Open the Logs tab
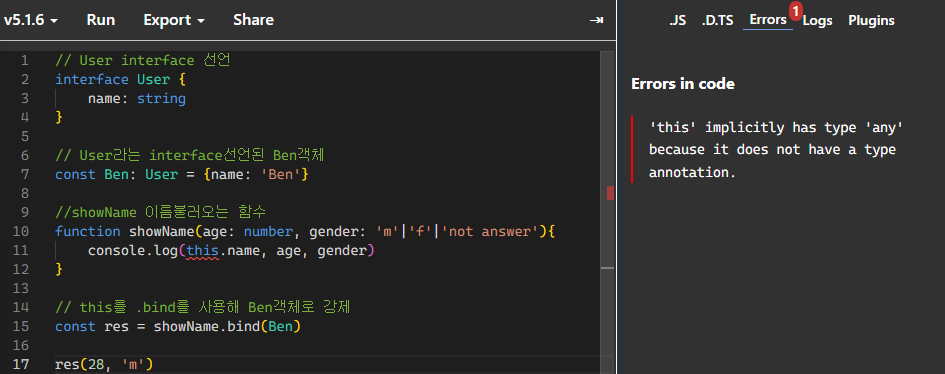The height and width of the screenshot is (374, 945). coord(818,20)
